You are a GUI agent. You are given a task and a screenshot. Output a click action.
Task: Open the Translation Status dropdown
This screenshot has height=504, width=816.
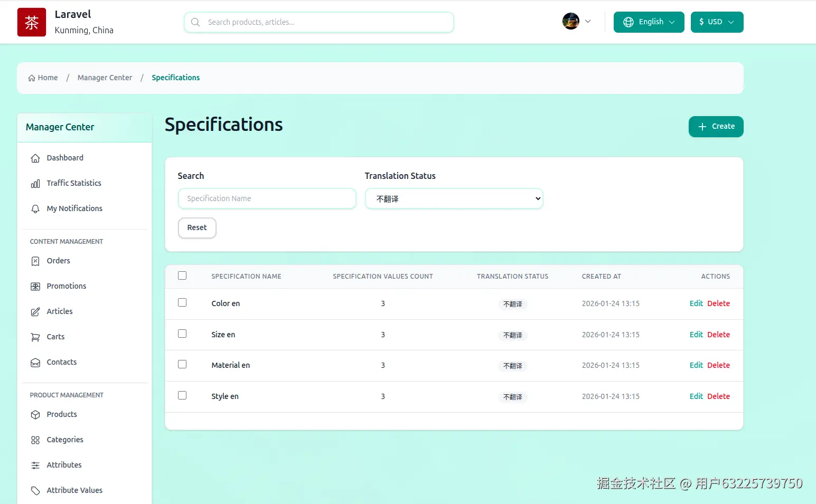point(454,199)
